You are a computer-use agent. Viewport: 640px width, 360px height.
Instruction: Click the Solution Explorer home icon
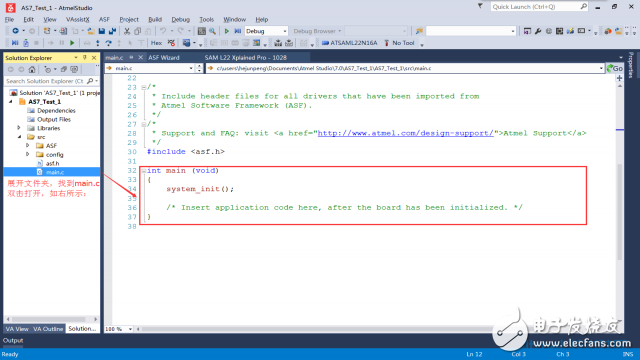(x=32, y=69)
